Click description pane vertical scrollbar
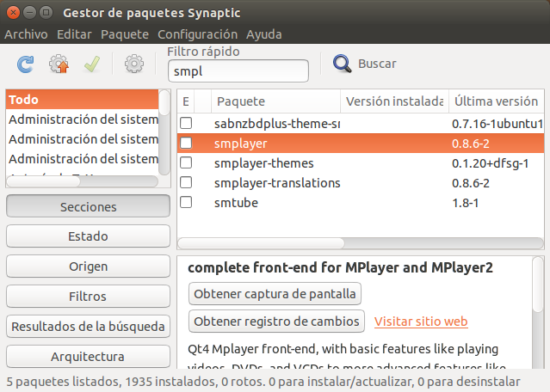The image size is (550, 392). click(x=537, y=312)
